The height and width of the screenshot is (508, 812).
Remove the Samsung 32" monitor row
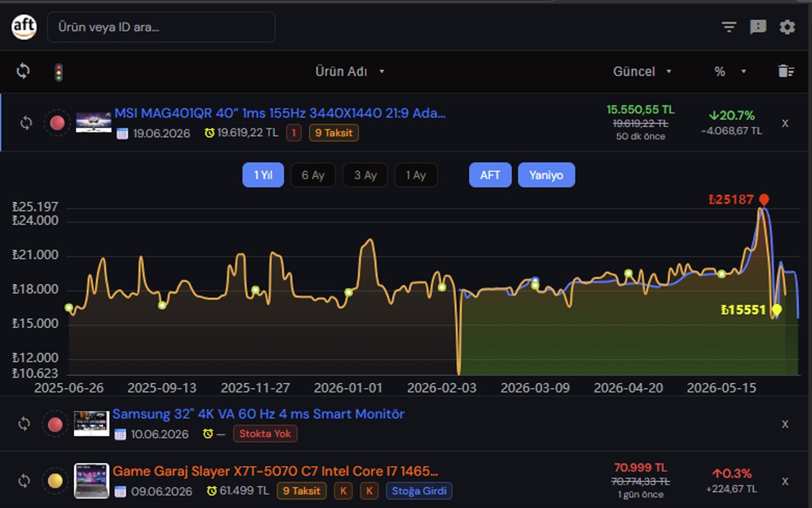(785, 424)
